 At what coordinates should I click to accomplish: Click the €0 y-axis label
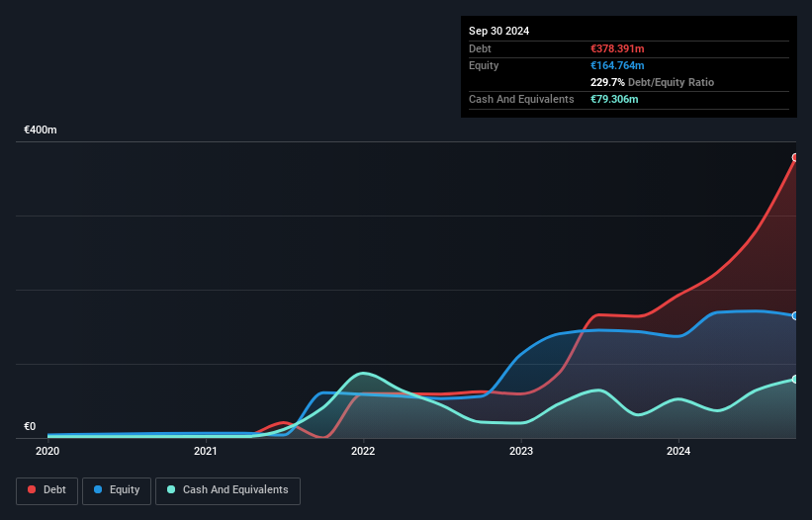pos(30,426)
